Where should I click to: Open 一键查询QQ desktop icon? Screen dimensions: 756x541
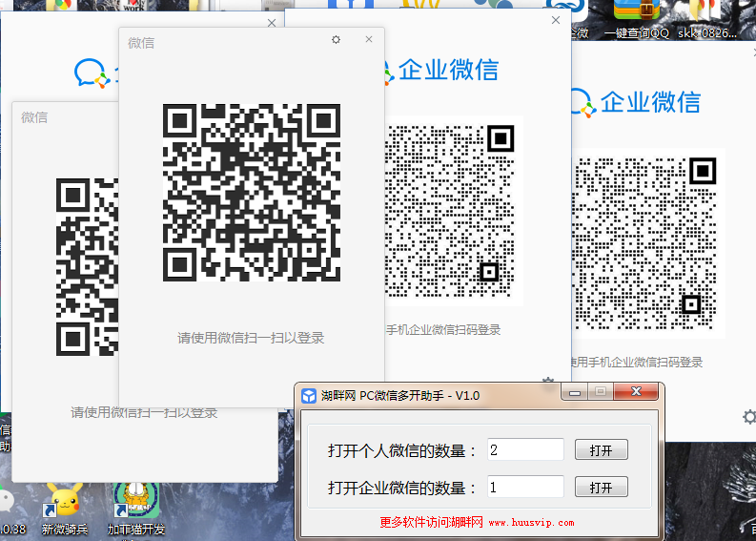637,20
